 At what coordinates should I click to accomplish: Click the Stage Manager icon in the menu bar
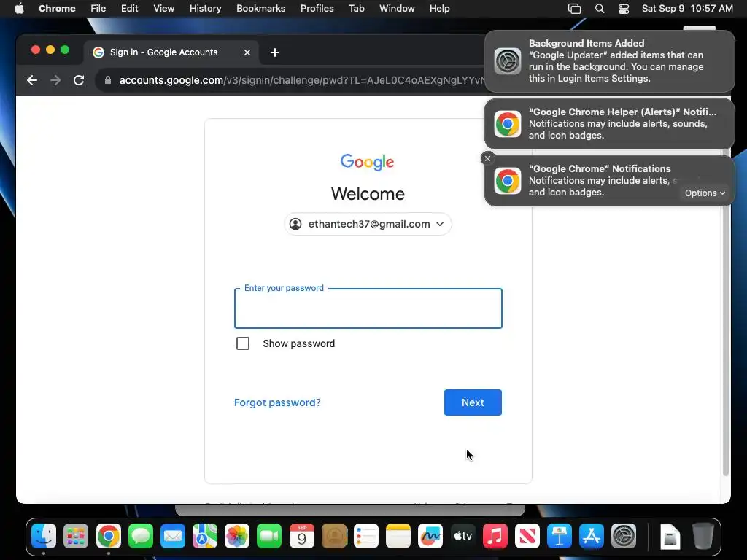[575, 9]
